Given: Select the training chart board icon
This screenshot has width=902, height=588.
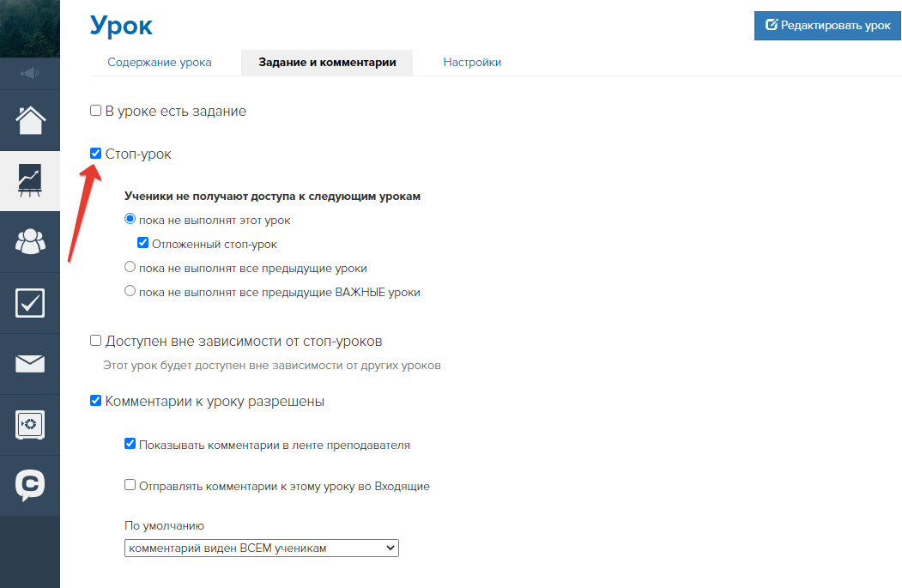Looking at the screenshot, I should click(x=30, y=181).
